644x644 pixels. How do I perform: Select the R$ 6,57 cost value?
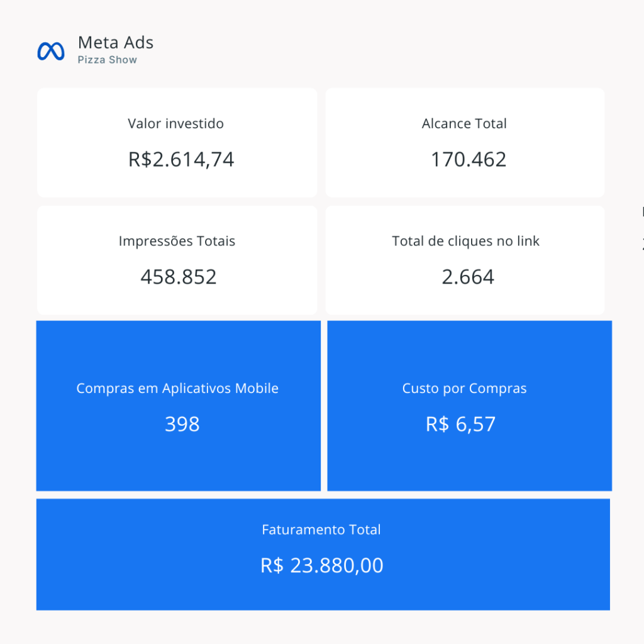[461, 424]
